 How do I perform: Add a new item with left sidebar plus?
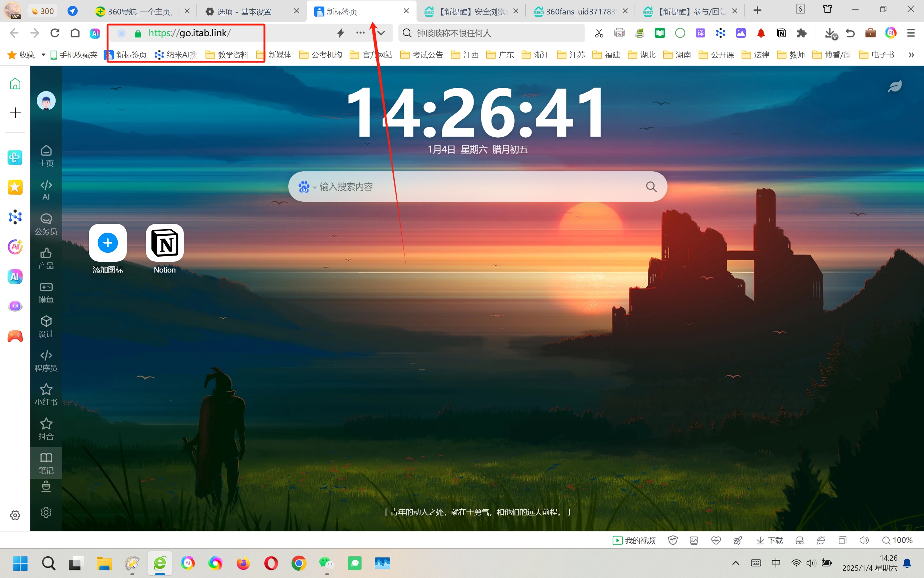coord(15,113)
